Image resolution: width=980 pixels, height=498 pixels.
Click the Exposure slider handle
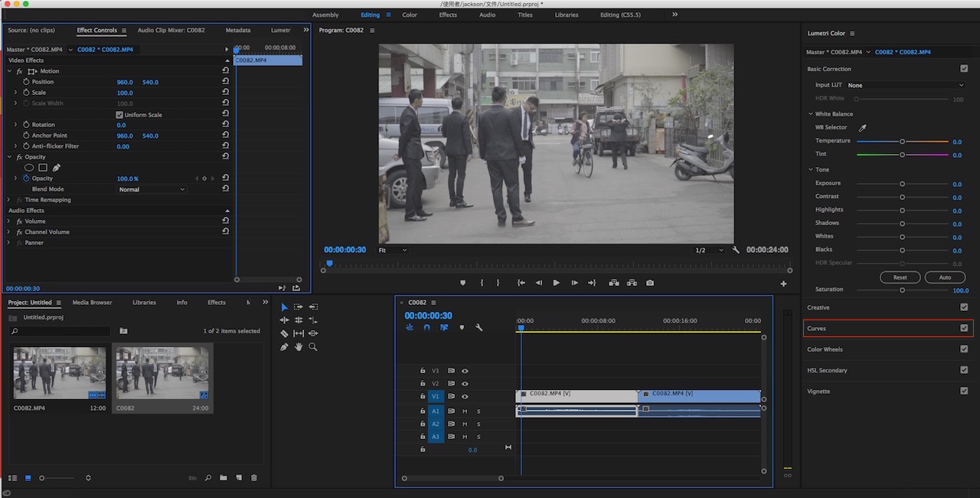click(x=902, y=184)
